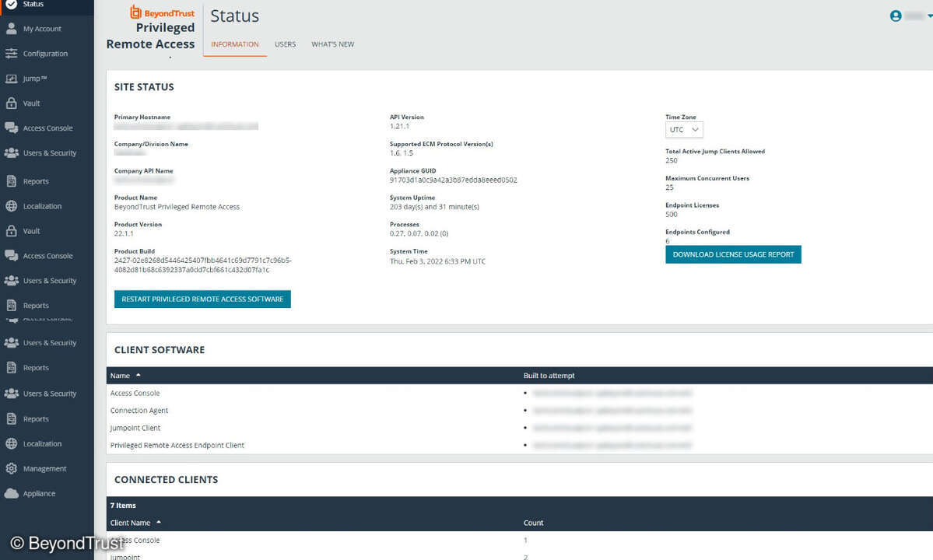933x560 pixels.
Task: Select the Jumpoint Client row
Action: [520, 428]
